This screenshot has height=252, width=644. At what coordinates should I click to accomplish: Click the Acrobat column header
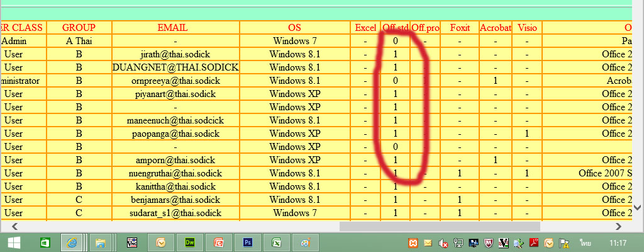coord(496,28)
